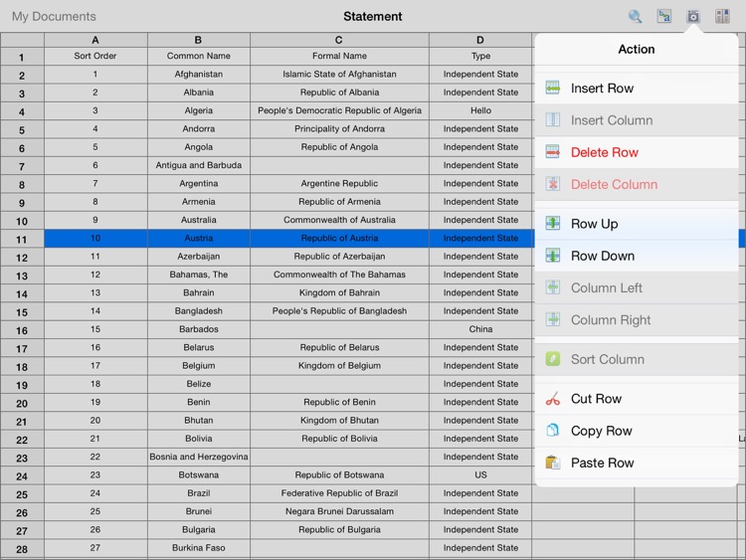This screenshot has height=560, width=746.
Task: Click the green Sort Column icon
Action: (x=553, y=359)
